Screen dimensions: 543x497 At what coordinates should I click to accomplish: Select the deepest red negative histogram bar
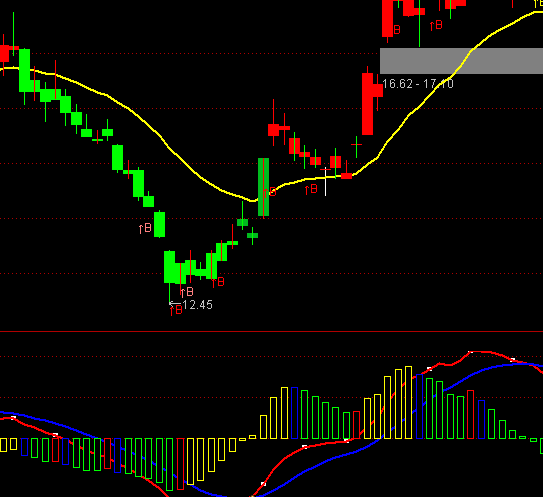click(x=180, y=464)
